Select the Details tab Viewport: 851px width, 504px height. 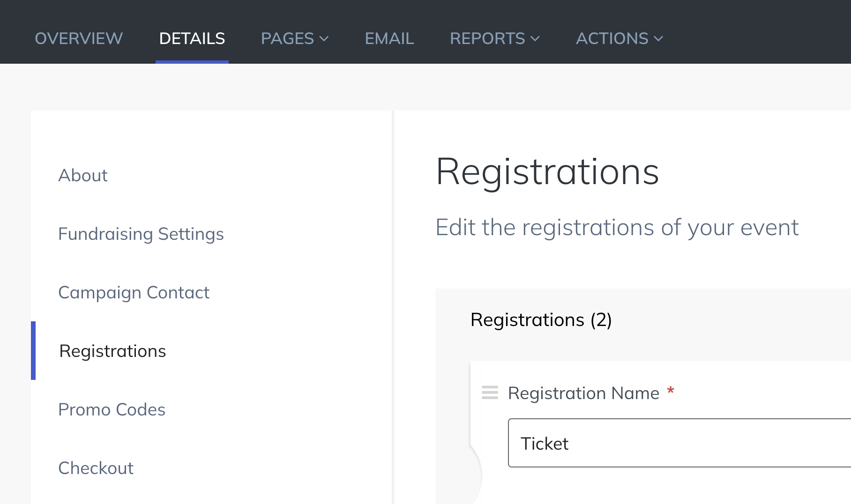pos(192,38)
